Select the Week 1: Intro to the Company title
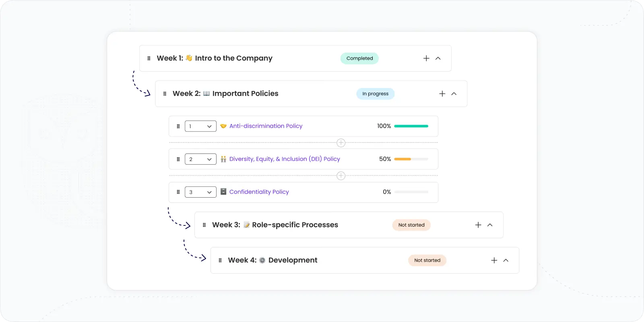Screen dimensions: 644x322 tap(215, 58)
